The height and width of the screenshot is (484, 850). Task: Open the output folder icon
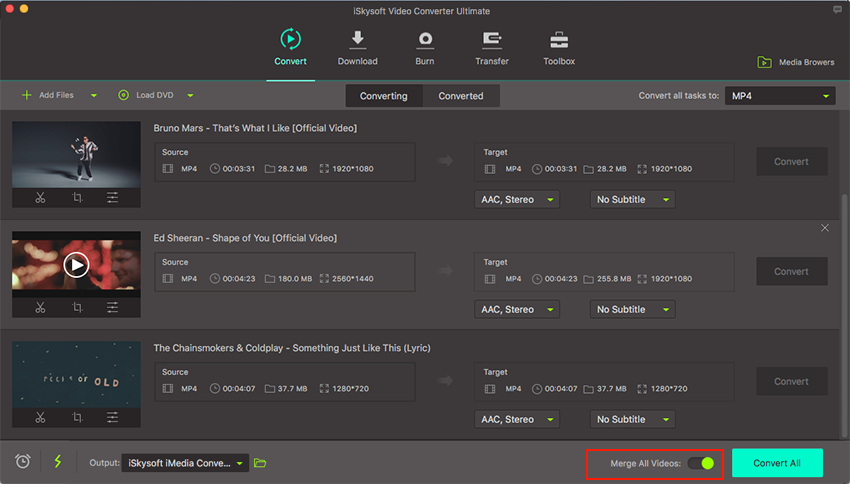coord(261,463)
